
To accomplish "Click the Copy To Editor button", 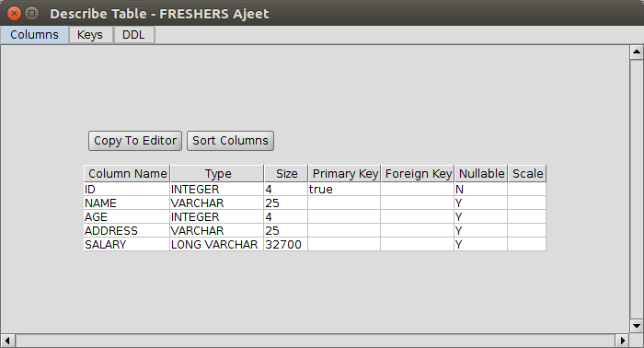I will [x=135, y=141].
